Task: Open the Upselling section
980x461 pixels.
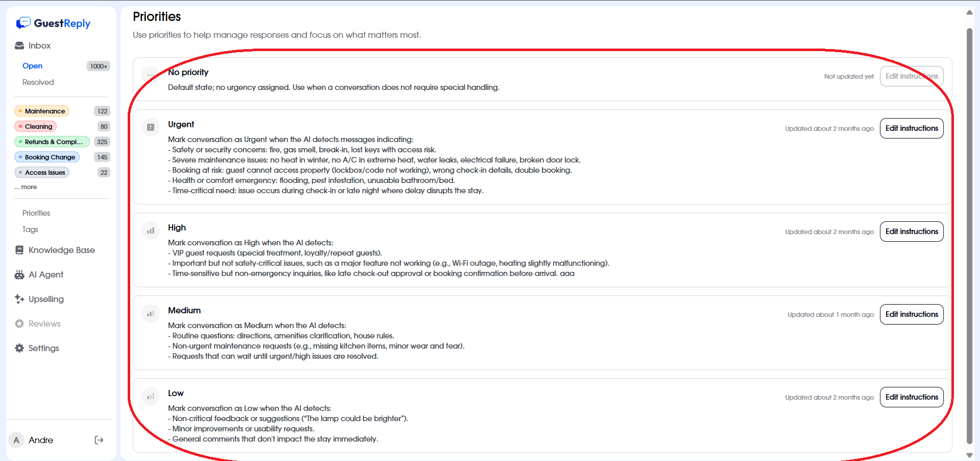Action: pos(45,299)
